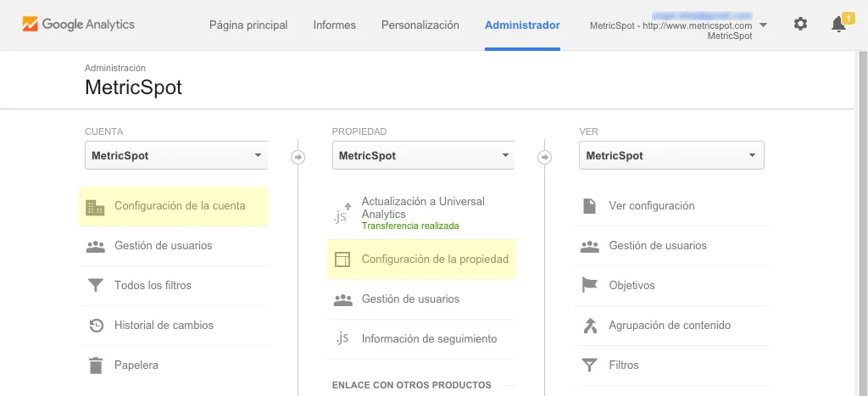Open the settings gear icon

(800, 24)
